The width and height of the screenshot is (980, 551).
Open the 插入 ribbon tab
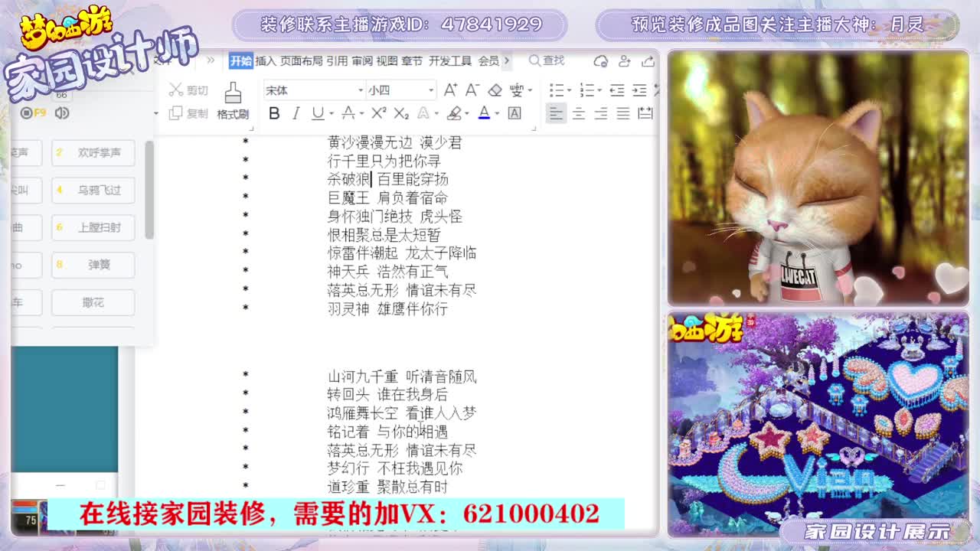coord(266,60)
